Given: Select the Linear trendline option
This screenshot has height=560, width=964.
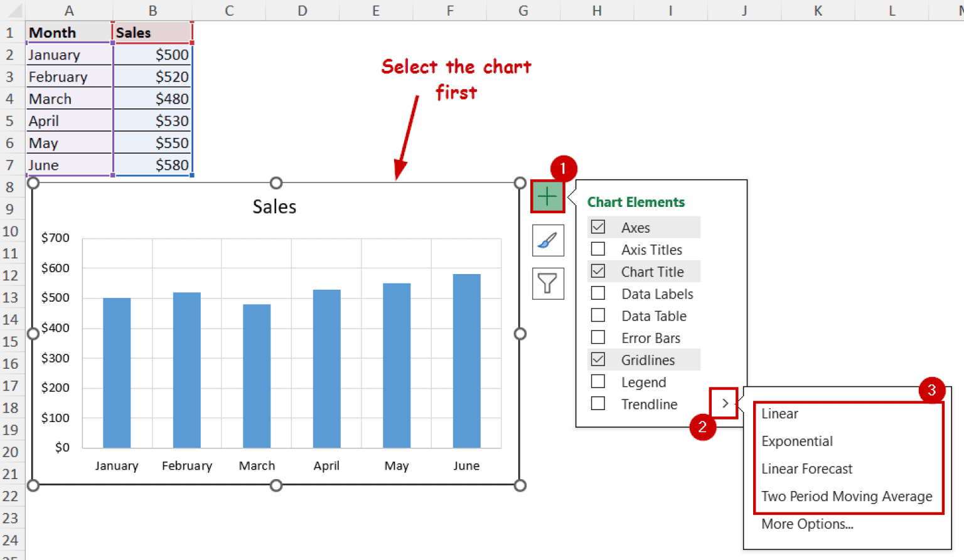Looking at the screenshot, I should (779, 413).
